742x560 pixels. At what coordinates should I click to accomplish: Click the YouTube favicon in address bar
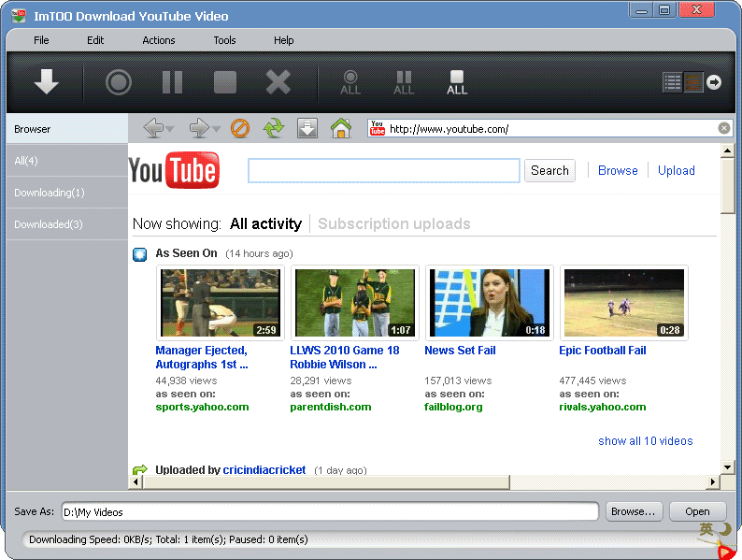(378, 128)
